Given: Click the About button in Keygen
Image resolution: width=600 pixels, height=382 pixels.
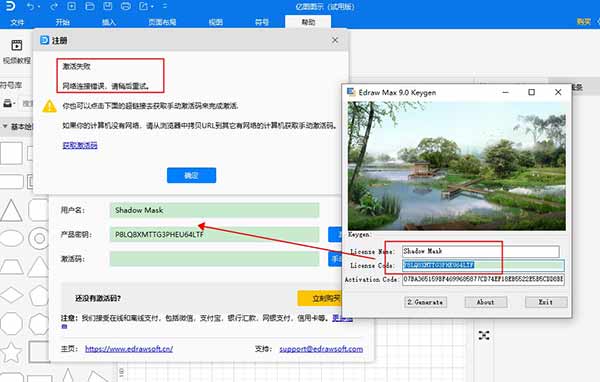Looking at the screenshot, I should coord(486,302).
